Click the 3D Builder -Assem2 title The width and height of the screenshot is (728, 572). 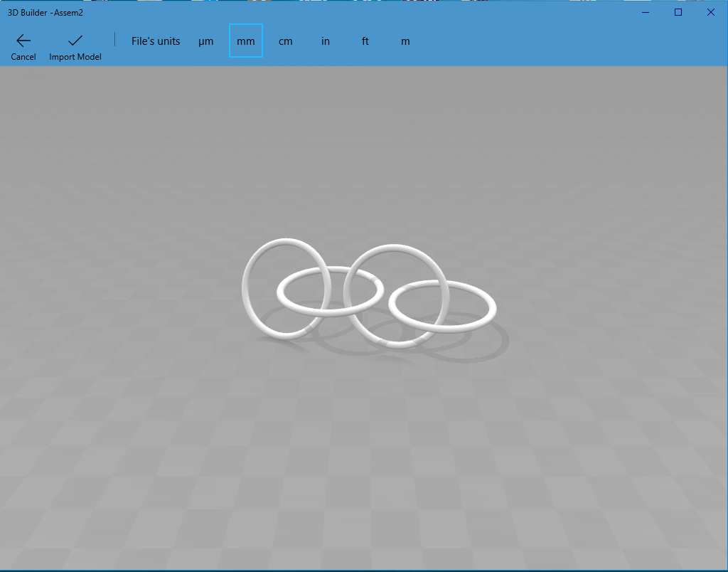tap(45, 13)
